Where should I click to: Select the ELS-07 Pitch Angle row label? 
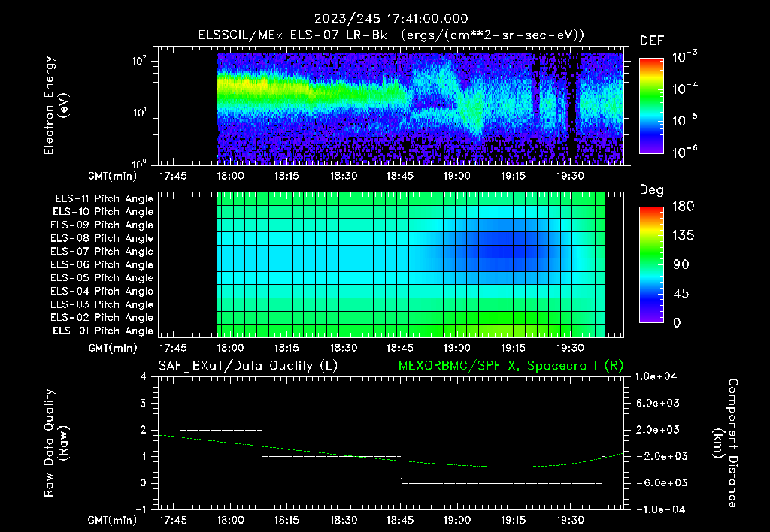102,251
